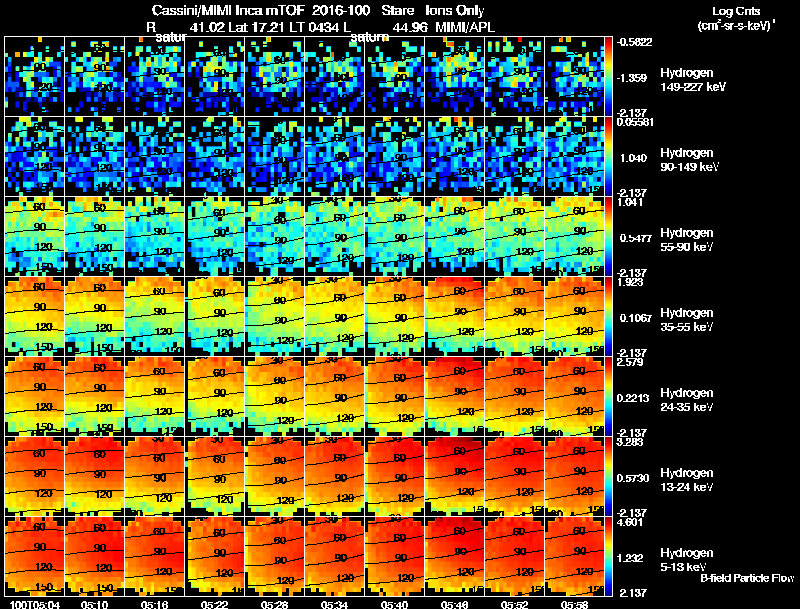
Task: Choose the 55-90 keV panel at 05:40
Action: (395, 237)
